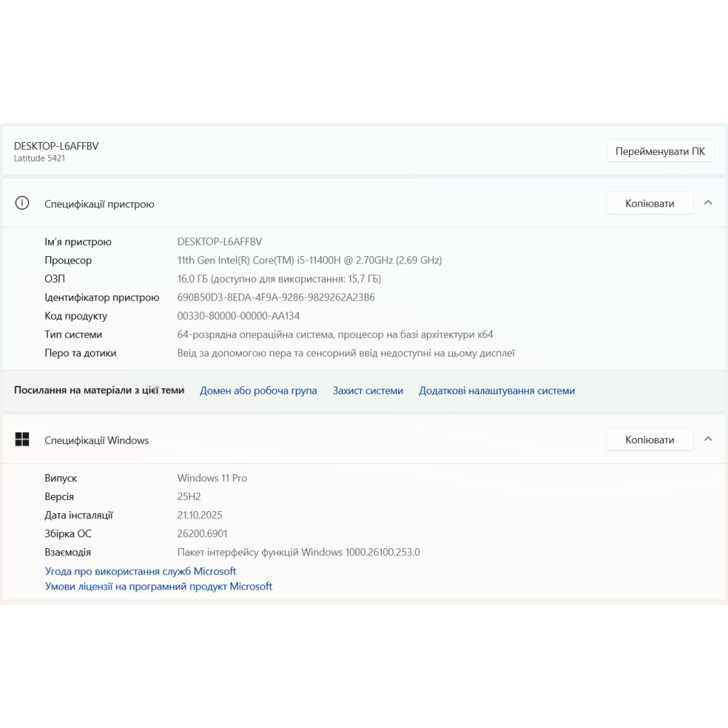Click the Windows 11 Pro edition value

(212, 478)
